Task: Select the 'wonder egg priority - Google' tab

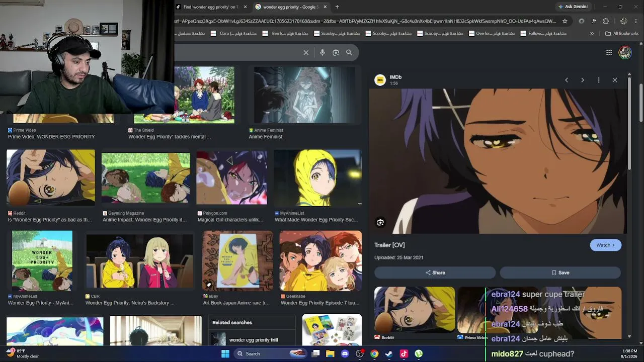Action: [x=291, y=7]
